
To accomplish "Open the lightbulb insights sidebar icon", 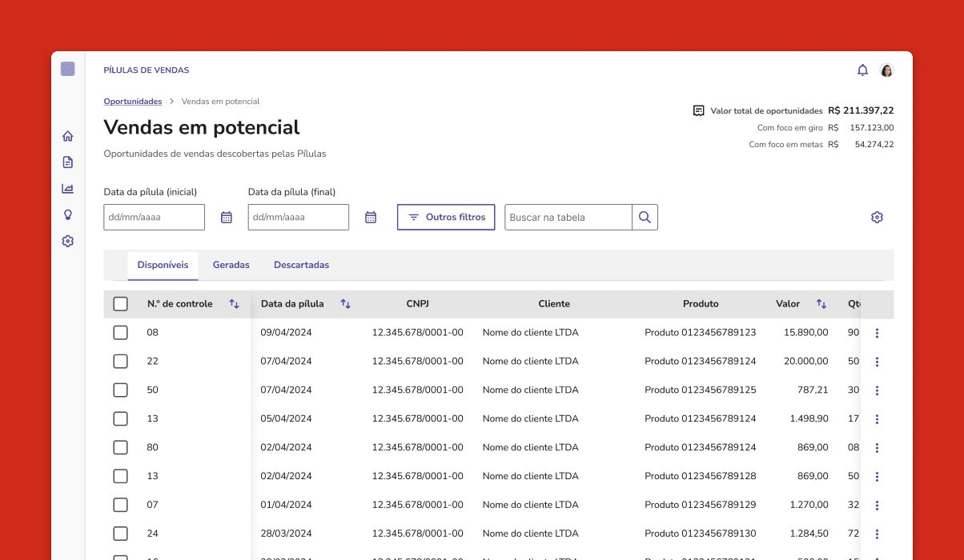I will pyautogui.click(x=68, y=214).
